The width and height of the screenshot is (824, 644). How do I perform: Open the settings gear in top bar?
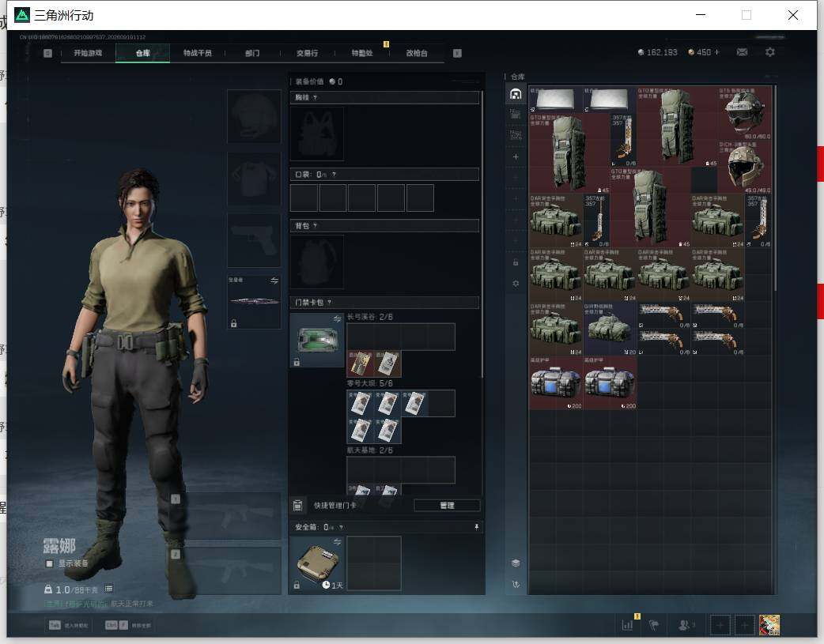point(770,52)
